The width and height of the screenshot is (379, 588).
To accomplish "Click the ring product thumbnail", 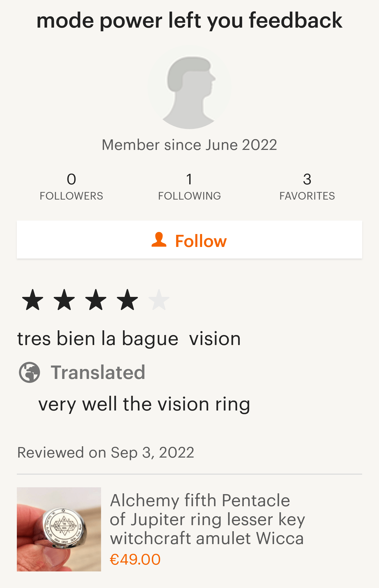I will point(59,529).
